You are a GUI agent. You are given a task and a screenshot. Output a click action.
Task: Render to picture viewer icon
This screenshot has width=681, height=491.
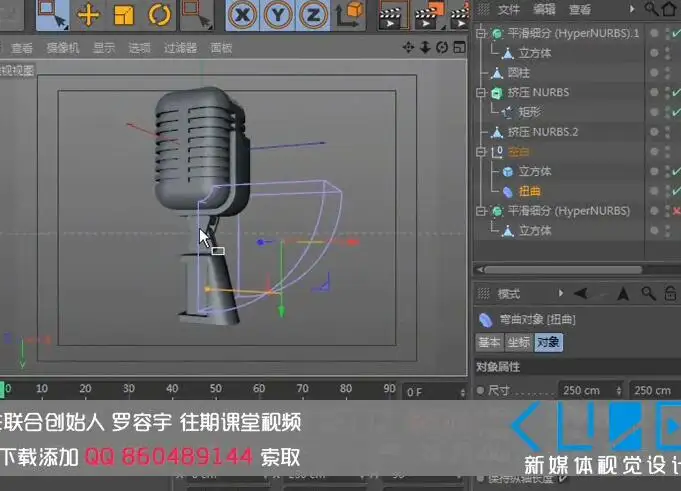(x=430, y=15)
